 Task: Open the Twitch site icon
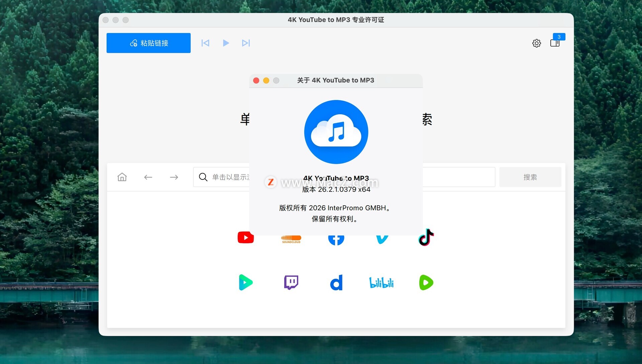[291, 282]
